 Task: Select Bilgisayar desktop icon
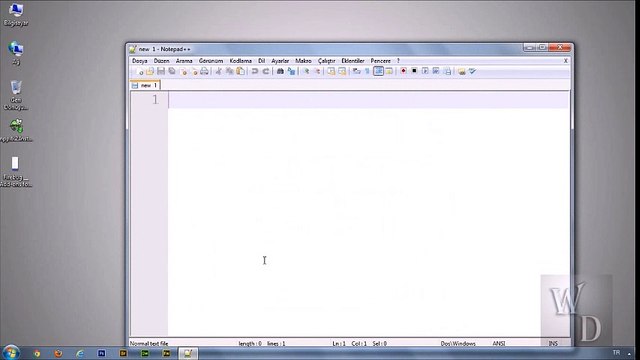point(16,14)
